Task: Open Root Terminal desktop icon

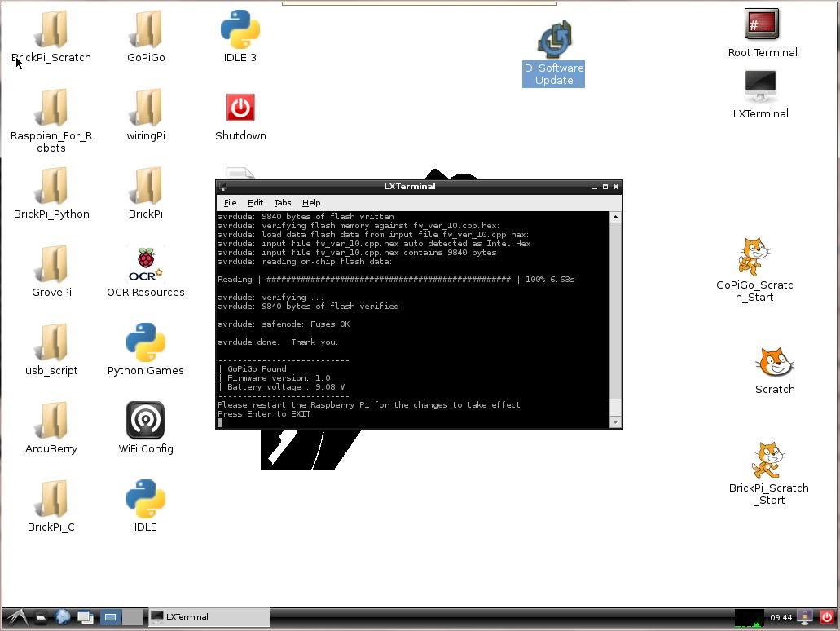Action: click(x=762, y=24)
